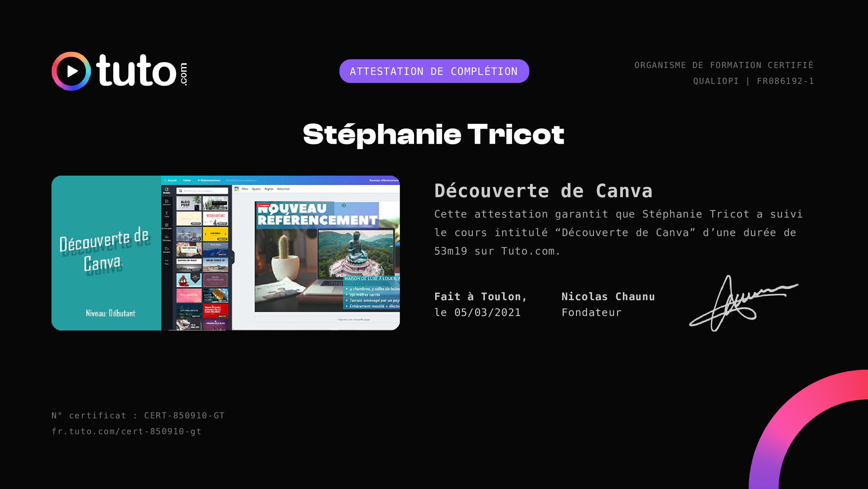Image resolution: width=868 pixels, height=489 pixels.
Task: Click 'Niveau: Débutant' label on thumbnail
Action: coord(111,313)
